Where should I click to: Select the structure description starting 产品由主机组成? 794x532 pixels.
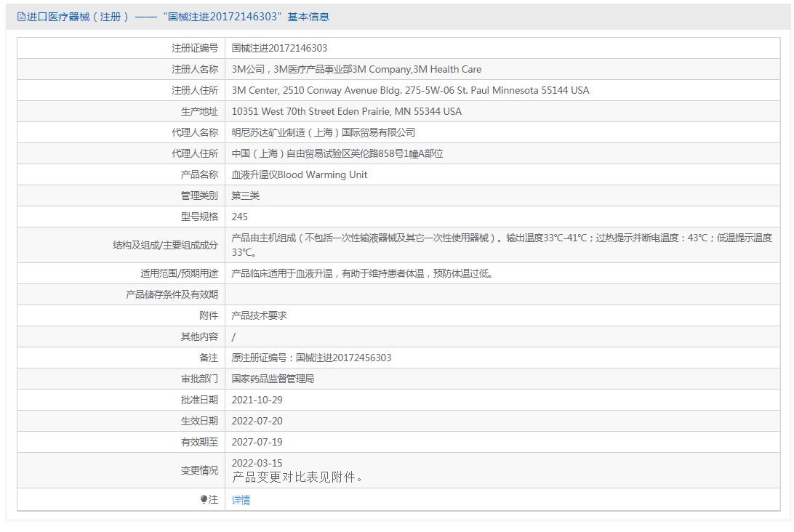(x=502, y=244)
